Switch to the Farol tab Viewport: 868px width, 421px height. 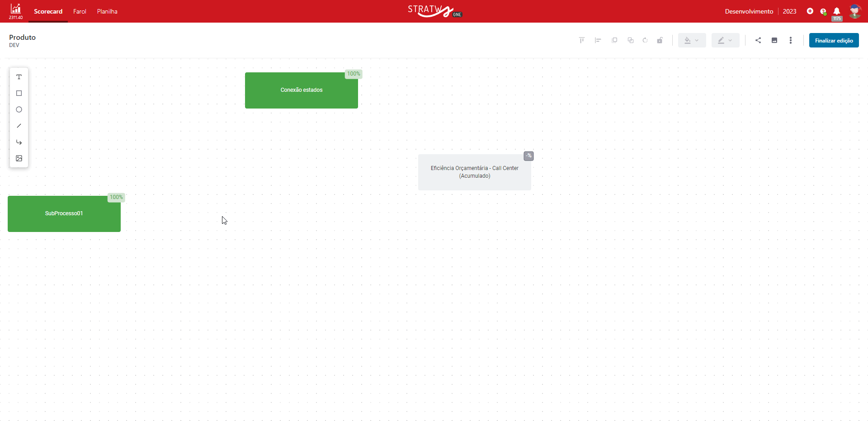80,11
